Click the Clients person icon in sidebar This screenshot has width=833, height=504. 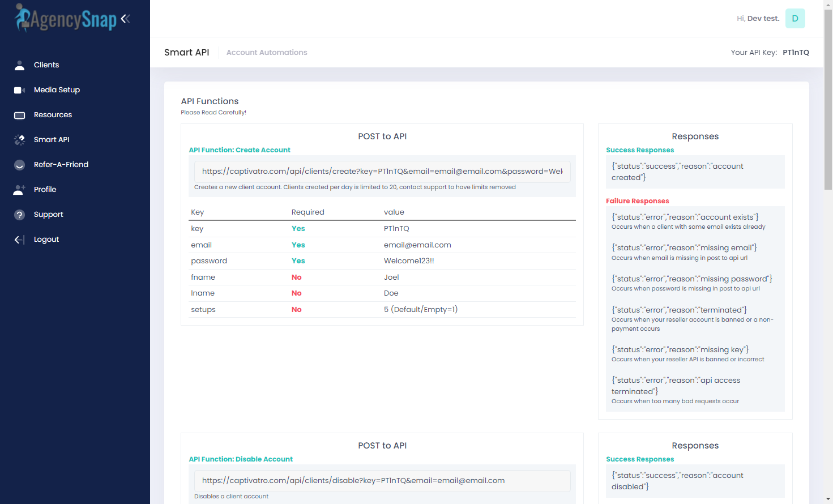click(19, 65)
